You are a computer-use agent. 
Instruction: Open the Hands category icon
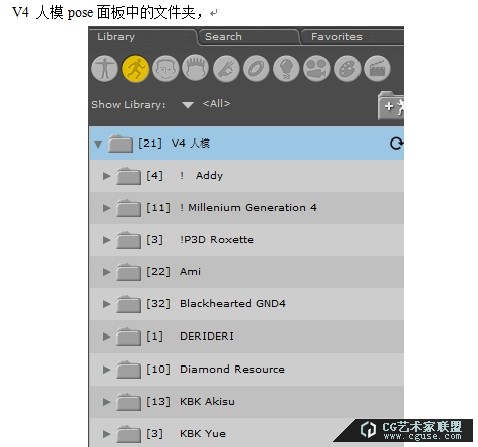click(x=226, y=69)
